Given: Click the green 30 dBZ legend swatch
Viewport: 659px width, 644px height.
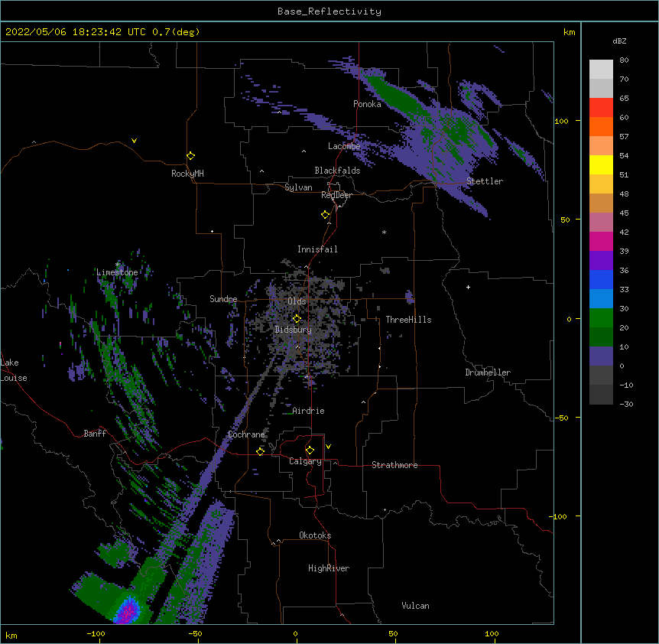Looking at the screenshot, I should (601, 318).
